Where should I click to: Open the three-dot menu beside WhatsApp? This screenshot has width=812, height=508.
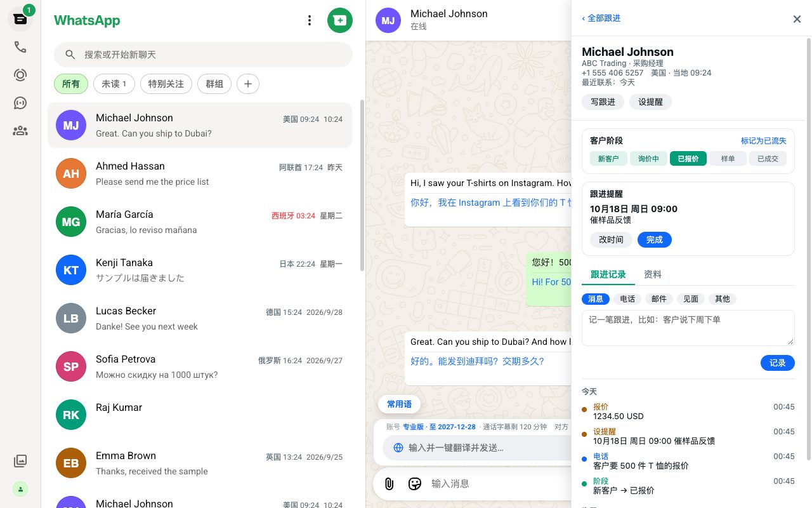[x=310, y=20]
